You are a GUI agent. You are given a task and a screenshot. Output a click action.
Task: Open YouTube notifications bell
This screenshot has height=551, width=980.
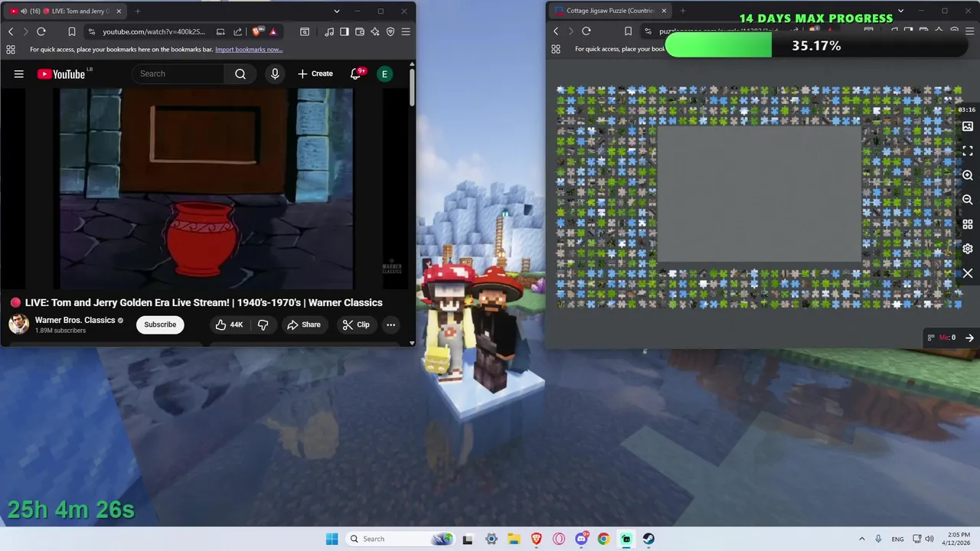click(x=355, y=73)
